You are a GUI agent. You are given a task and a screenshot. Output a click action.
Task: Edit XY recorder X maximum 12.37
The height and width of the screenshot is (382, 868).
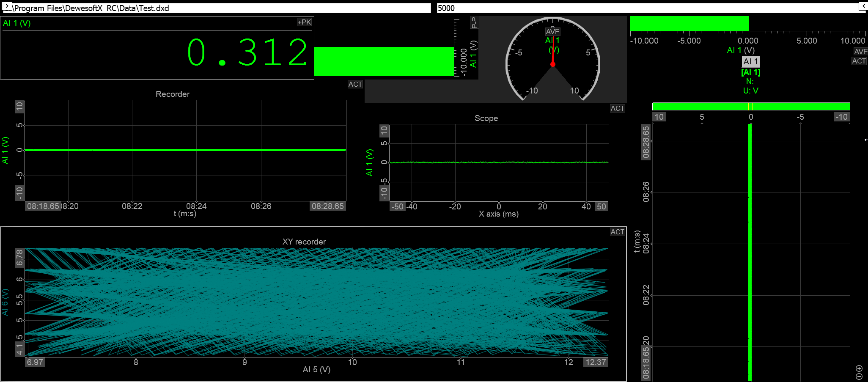(x=596, y=362)
